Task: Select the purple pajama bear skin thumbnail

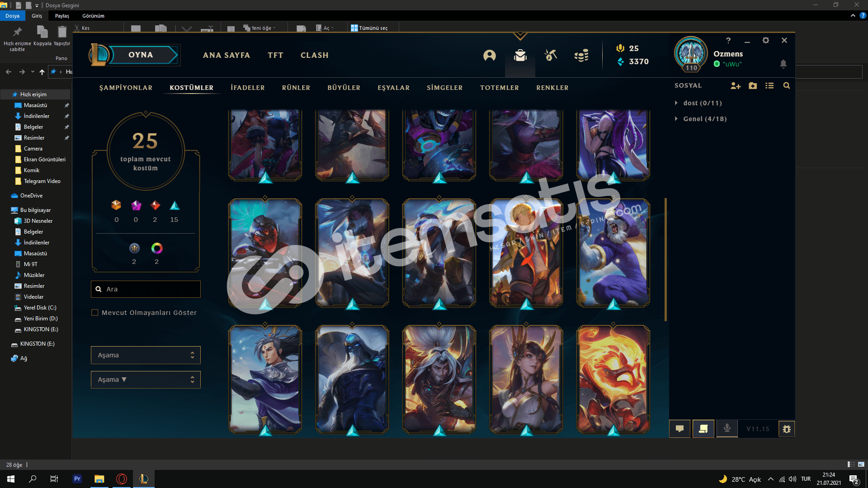Action: pyautogui.click(x=613, y=253)
